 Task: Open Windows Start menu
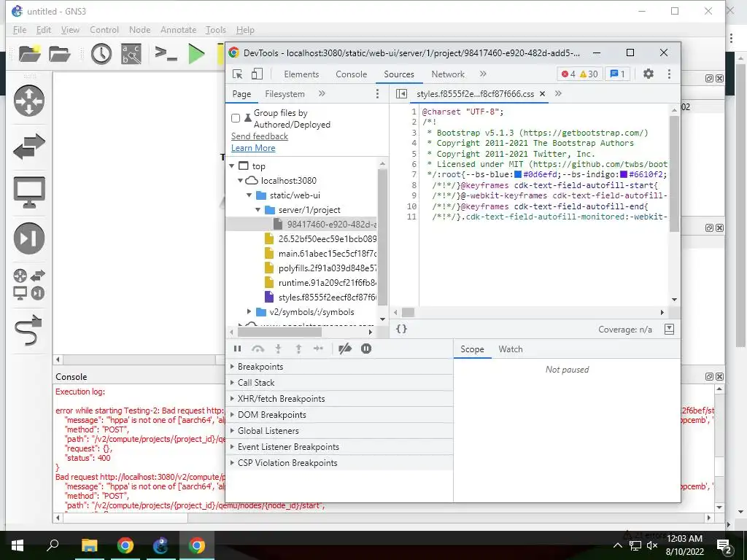[18, 545]
